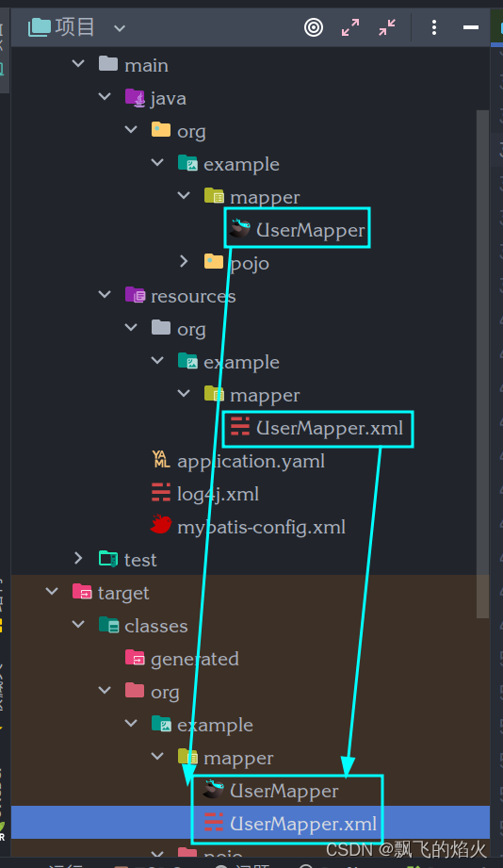Select the test folder icon
Viewport: 503px width, 868px height.
[108, 559]
